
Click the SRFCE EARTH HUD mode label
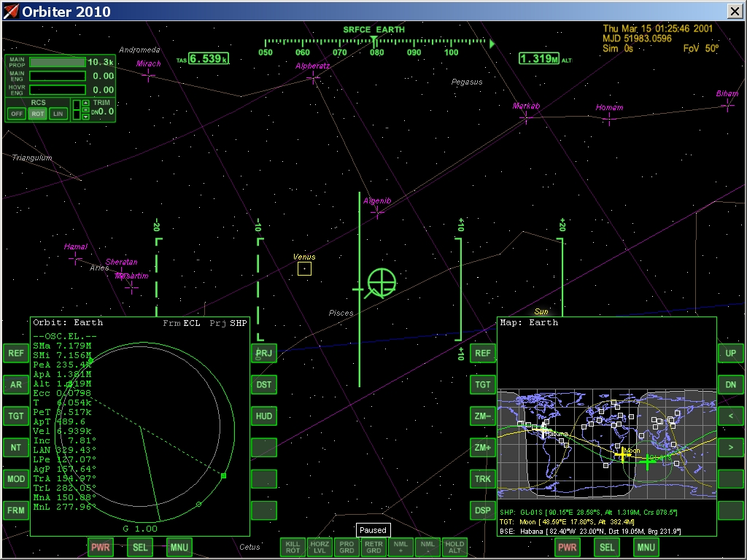click(374, 29)
